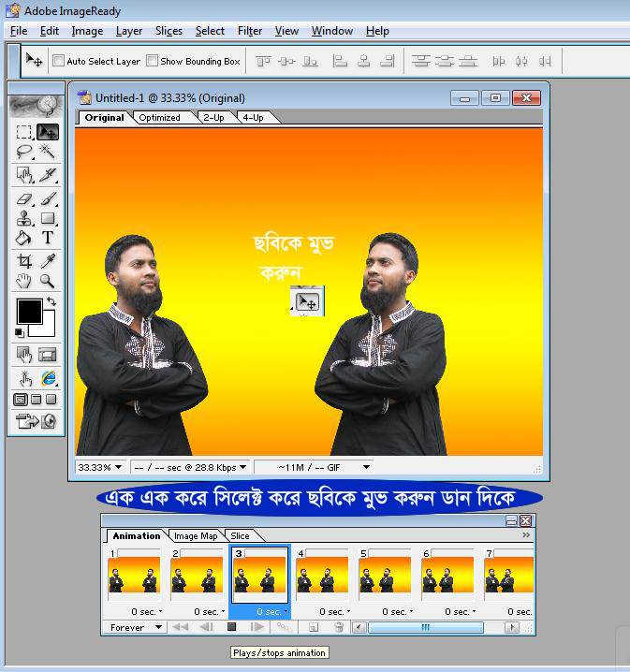
Task: Select the Rectangular Marquee tool
Action: coord(24,132)
